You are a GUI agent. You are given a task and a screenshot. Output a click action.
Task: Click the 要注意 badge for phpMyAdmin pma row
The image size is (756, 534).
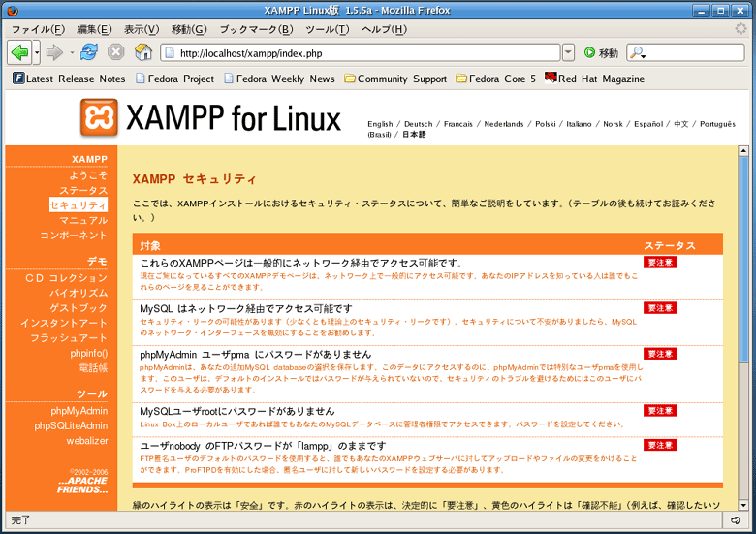click(660, 354)
